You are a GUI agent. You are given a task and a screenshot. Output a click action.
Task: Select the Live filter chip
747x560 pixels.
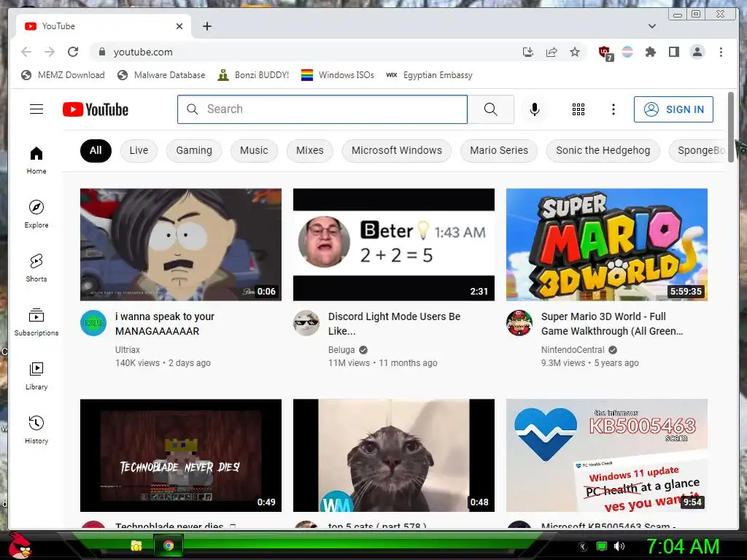pos(139,150)
